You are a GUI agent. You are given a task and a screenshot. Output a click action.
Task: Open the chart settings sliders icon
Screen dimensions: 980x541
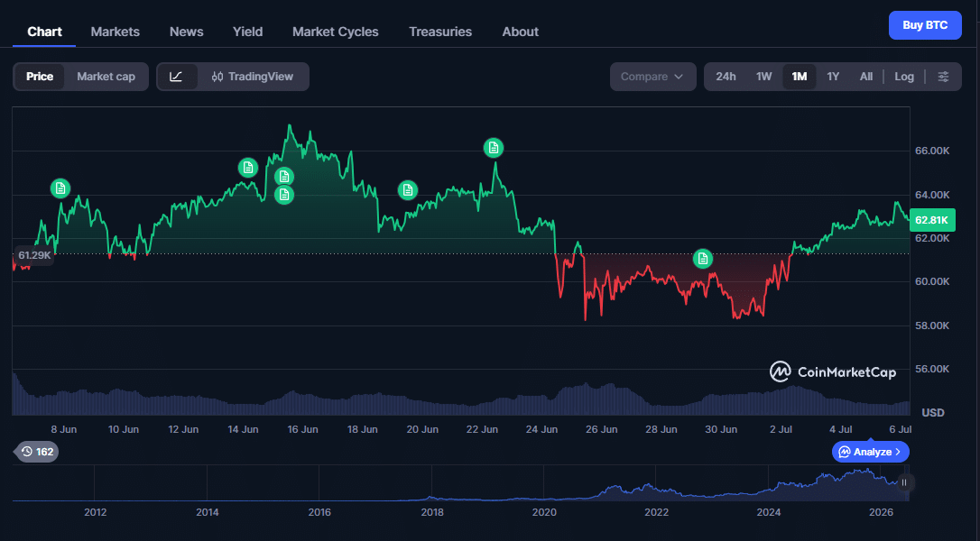pos(943,77)
